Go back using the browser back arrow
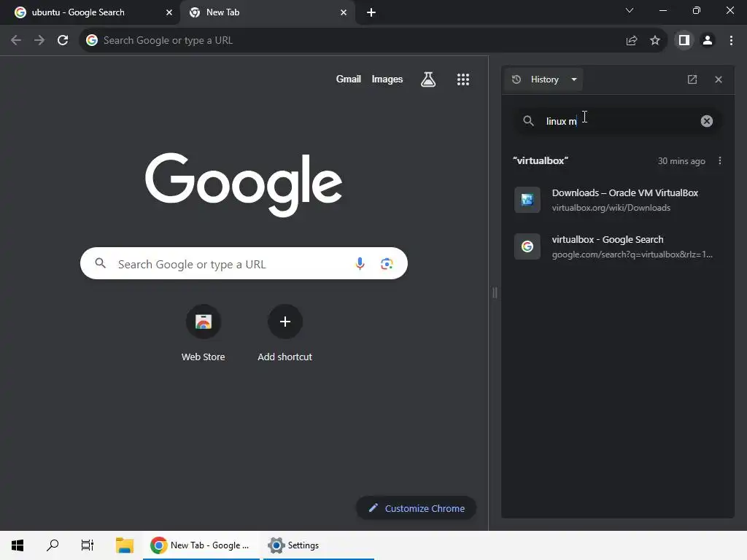Screen dimensions: 747x560 pyautogui.click(x=16, y=41)
